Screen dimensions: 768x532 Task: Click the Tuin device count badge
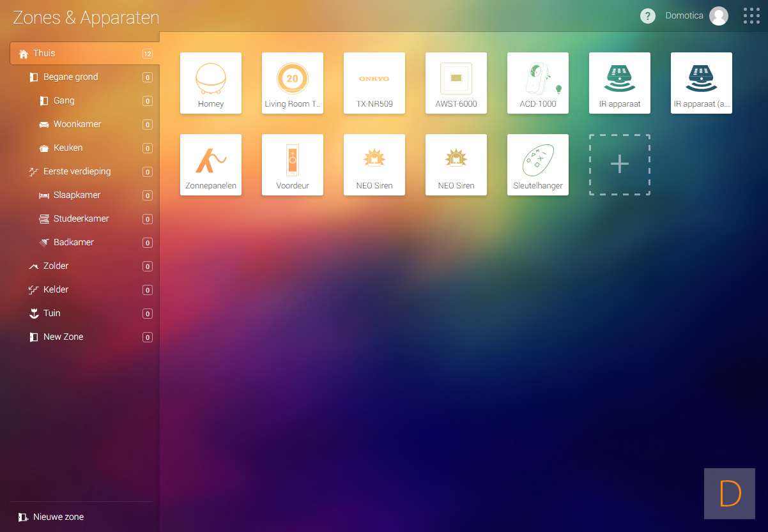(x=148, y=314)
